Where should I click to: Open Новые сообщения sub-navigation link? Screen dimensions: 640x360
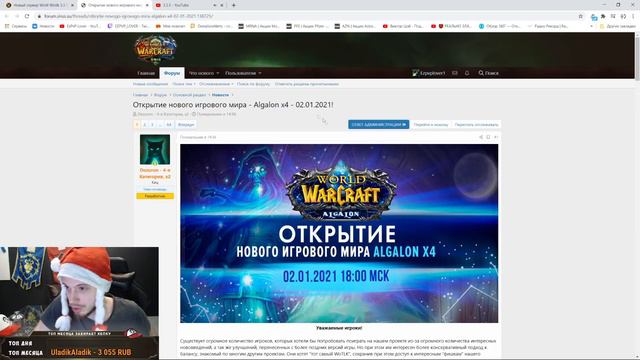tap(150, 84)
